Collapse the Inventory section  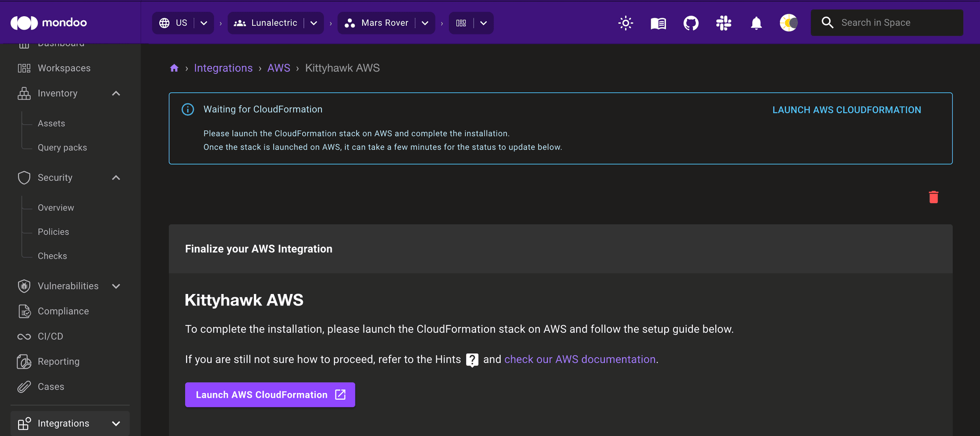[116, 93]
